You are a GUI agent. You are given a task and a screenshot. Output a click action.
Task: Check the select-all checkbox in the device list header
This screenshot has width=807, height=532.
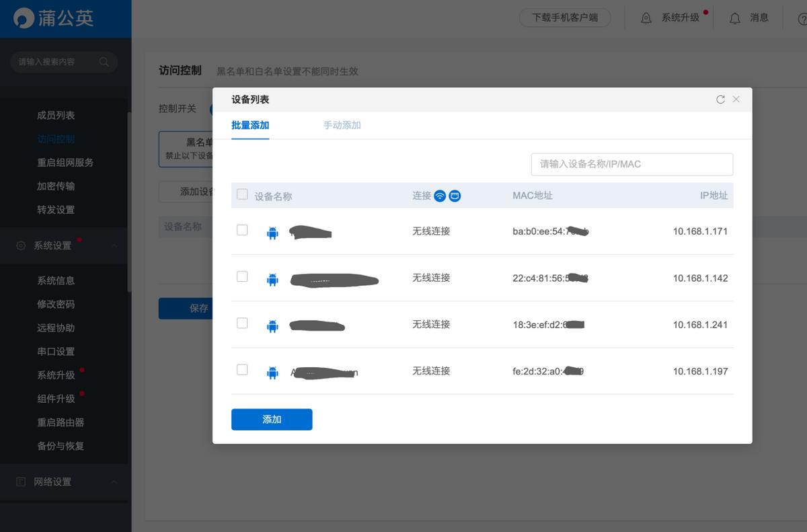(x=241, y=194)
